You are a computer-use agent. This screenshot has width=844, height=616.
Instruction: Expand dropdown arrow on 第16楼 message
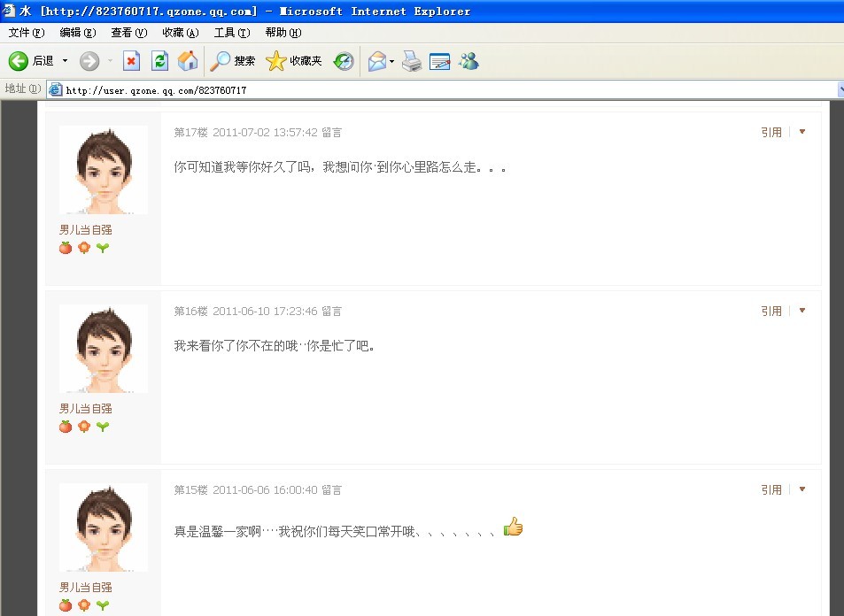click(x=802, y=311)
